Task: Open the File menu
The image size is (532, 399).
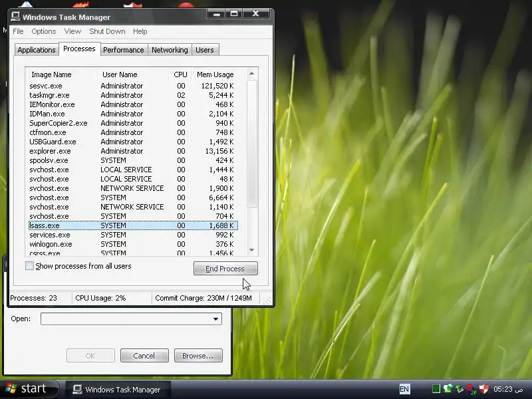Action: (x=18, y=31)
